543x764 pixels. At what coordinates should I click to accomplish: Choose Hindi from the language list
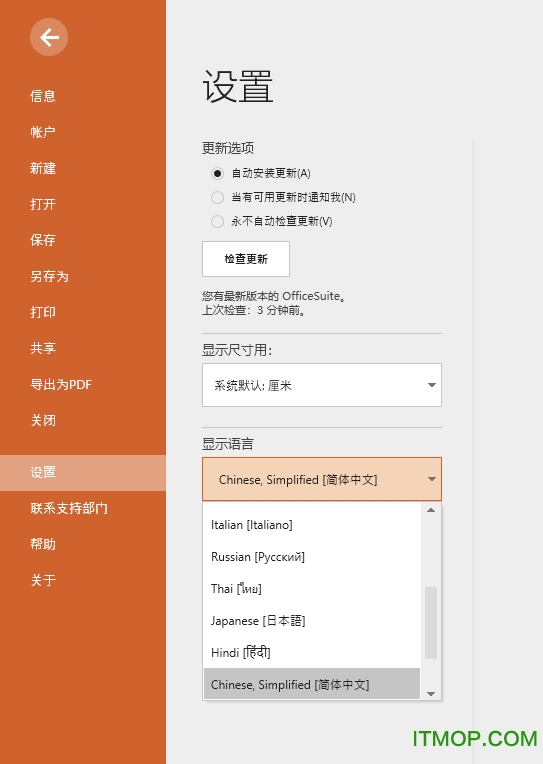click(x=312, y=652)
